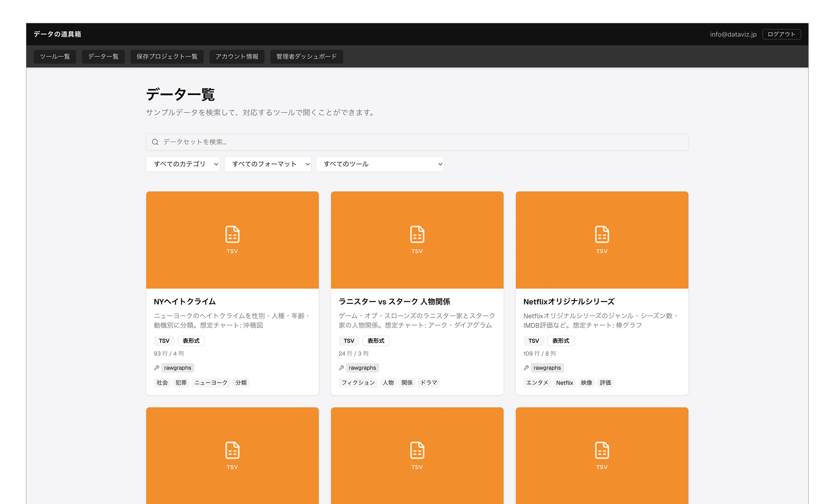Click the ログアウト button
832x504 pixels.
[x=781, y=34]
